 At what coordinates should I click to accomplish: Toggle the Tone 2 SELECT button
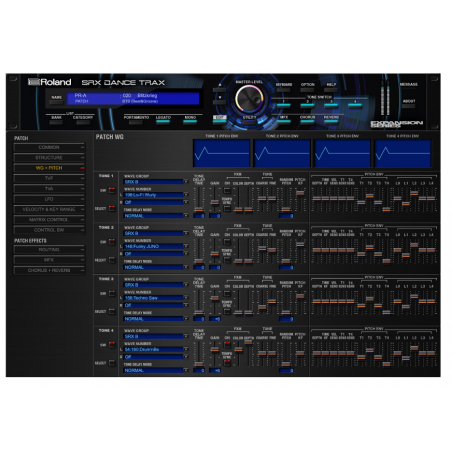coord(112,260)
